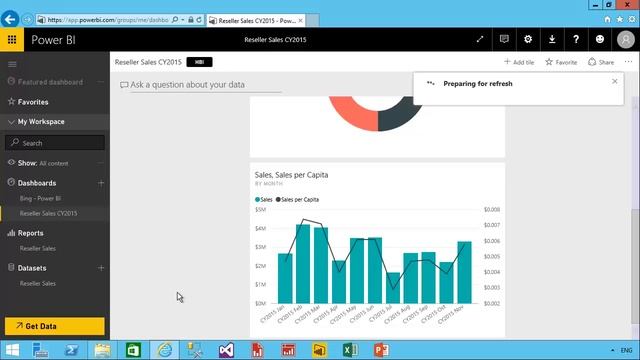Open Reseller Sales dataset under Datasets
640x360 pixels.
coord(38,284)
